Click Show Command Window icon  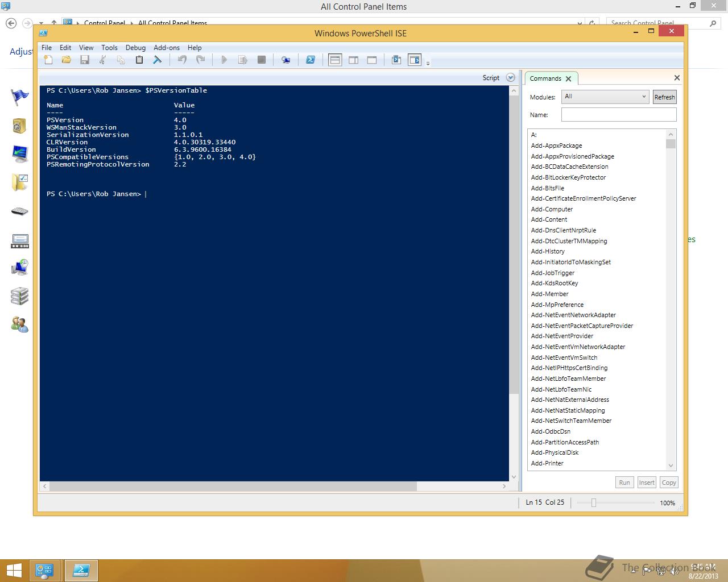click(x=396, y=60)
